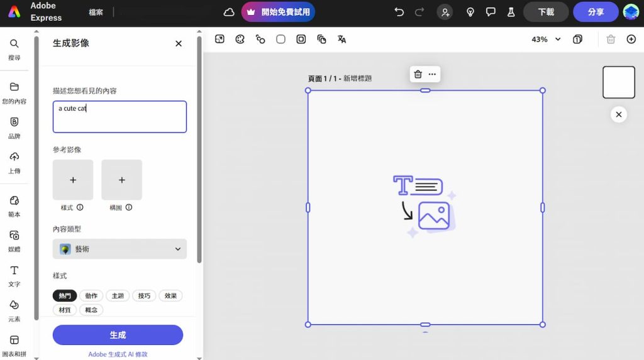Close the 生成影像 panel

pos(178,43)
